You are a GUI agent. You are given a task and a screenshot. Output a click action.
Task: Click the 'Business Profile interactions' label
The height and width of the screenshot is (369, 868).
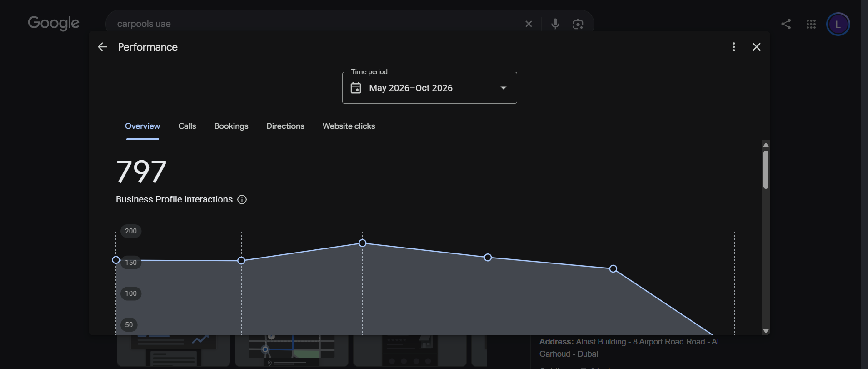[174, 199]
